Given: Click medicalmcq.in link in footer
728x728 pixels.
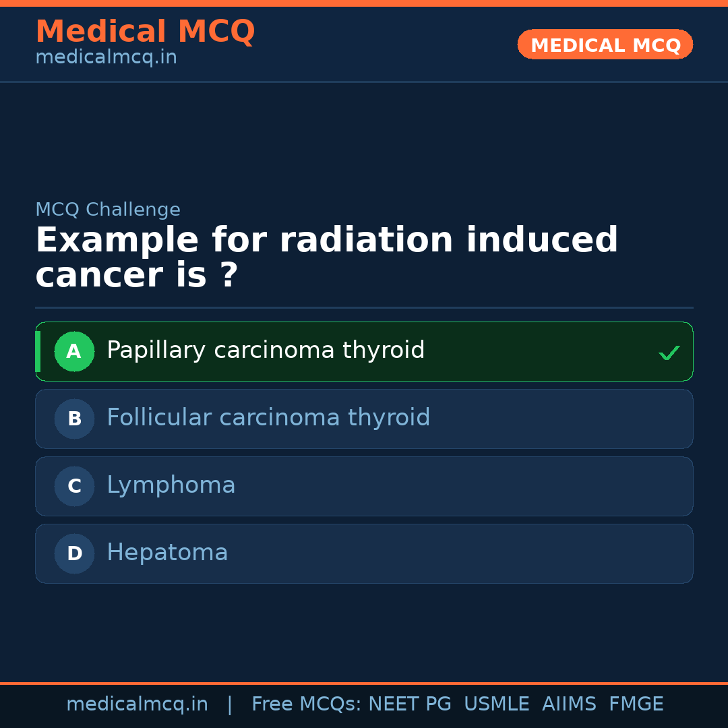Looking at the screenshot, I should [x=137, y=704].
